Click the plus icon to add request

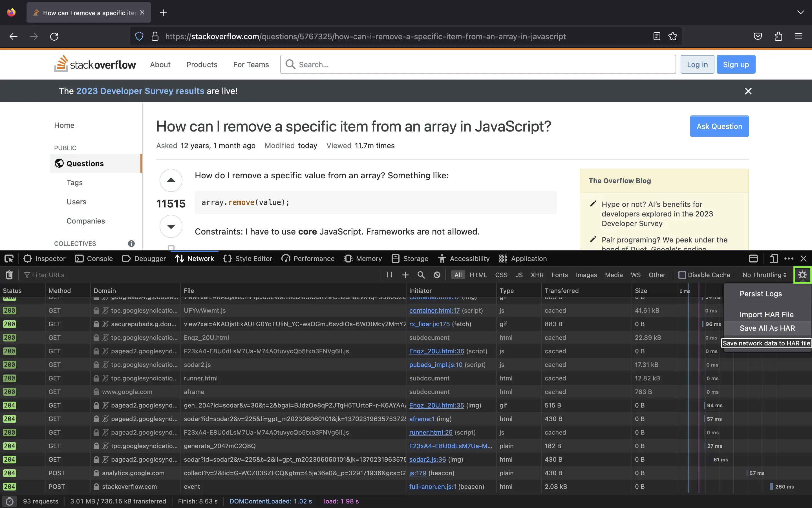coord(405,275)
